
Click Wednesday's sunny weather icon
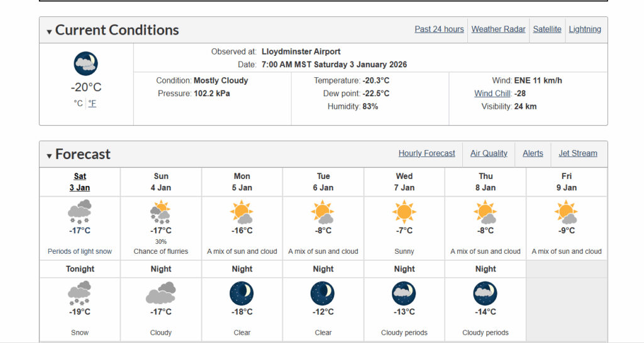[x=404, y=212]
